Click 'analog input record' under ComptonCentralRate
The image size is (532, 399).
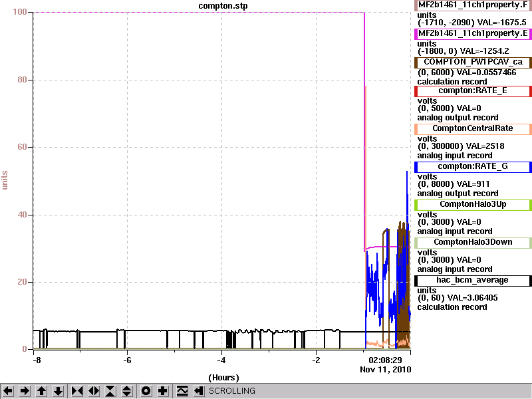[x=455, y=156]
